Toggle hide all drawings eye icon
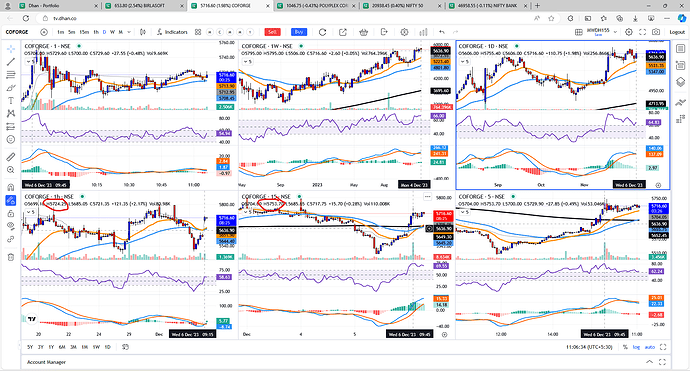Image resolution: width=690 pixels, height=371 pixels. (x=11, y=226)
